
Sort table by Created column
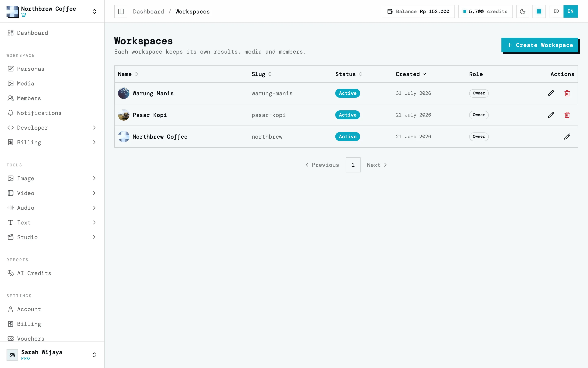(x=411, y=74)
